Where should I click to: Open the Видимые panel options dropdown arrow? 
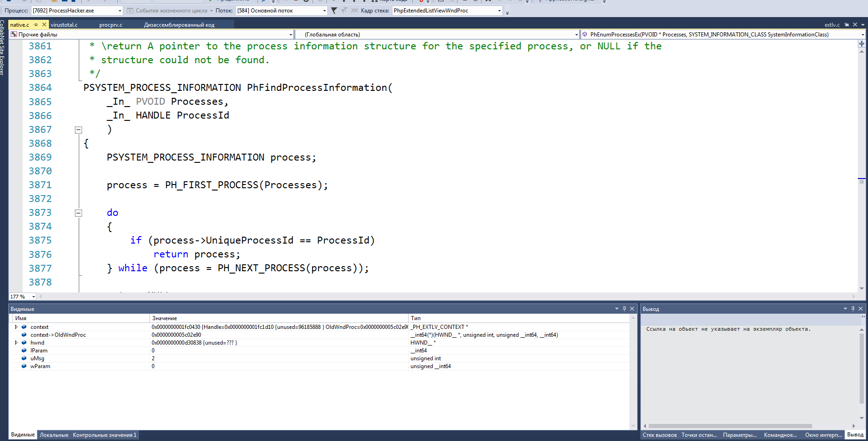pos(616,309)
